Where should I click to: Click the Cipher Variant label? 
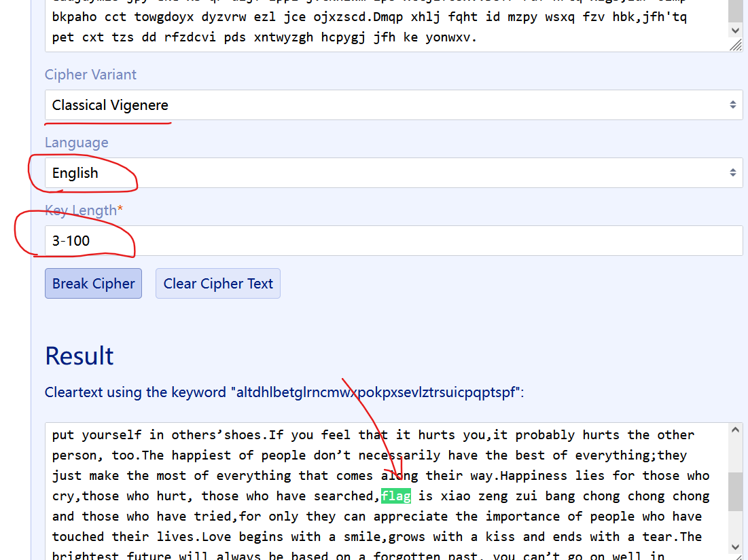(90, 75)
